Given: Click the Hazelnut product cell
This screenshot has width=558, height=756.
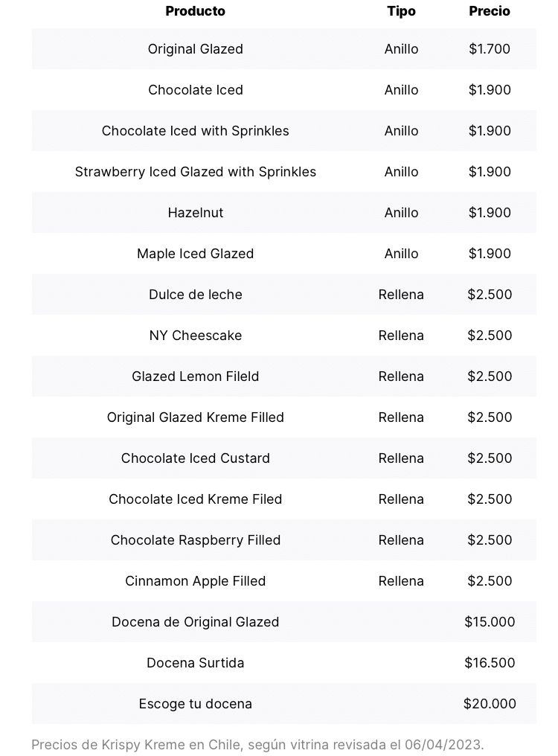Looking at the screenshot, I should pos(195,213).
